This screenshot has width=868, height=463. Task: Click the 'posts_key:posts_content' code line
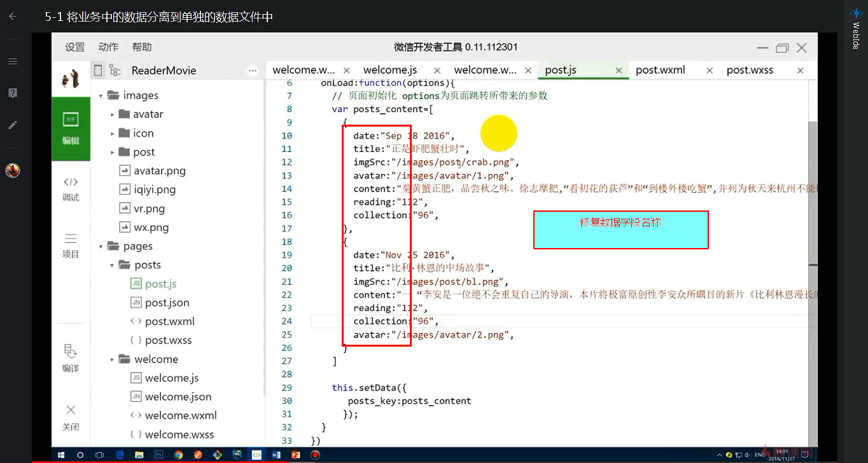[x=409, y=401]
